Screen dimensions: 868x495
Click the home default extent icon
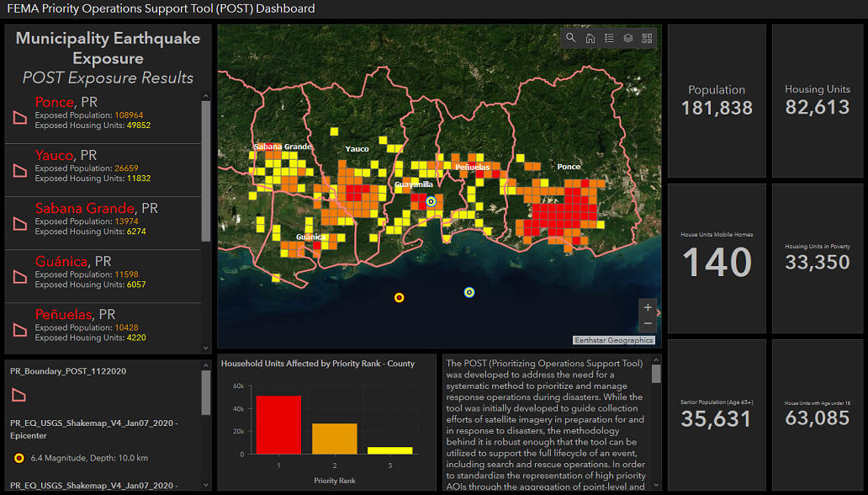(590, 38)
